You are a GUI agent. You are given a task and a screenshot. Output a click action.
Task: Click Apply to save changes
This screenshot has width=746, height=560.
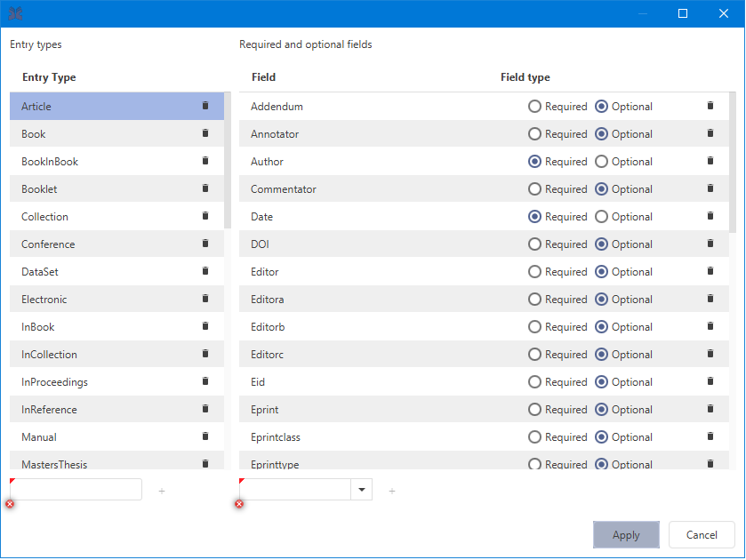(x=626, y=535)
